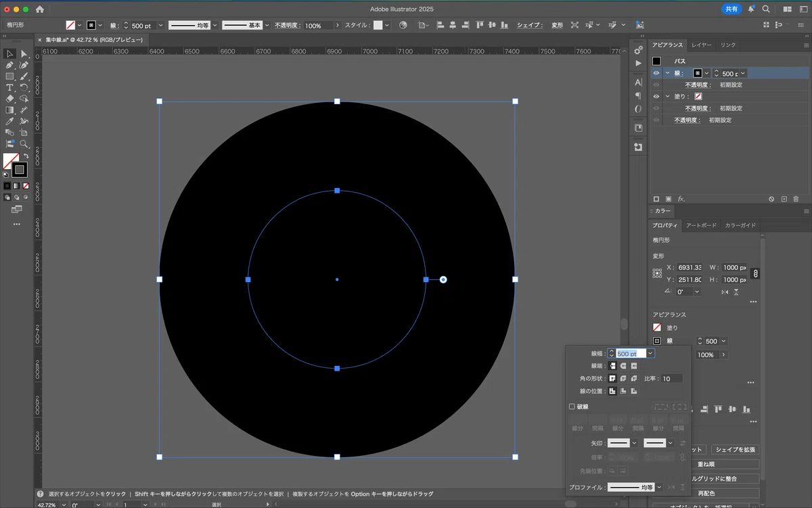Image resolution: width=812 pixels, height=508 pixels.
Task: Toggle the width and height proportion lock
Action: (755, 273)
